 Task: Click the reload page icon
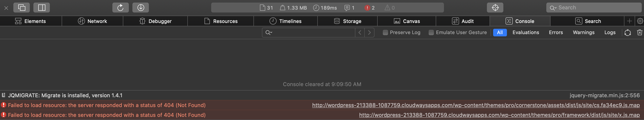(x=121, y=8)
